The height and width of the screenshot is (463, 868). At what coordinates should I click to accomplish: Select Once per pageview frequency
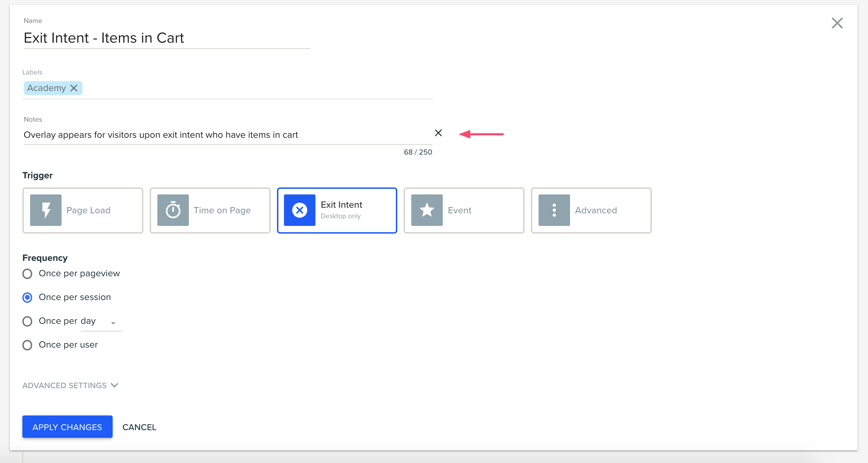click(x=27, y=273)
